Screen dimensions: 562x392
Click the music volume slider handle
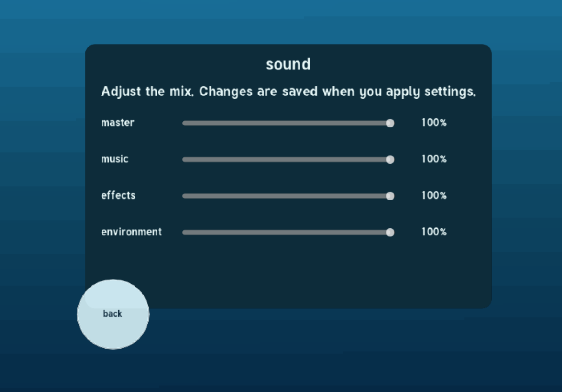point(390,159)
